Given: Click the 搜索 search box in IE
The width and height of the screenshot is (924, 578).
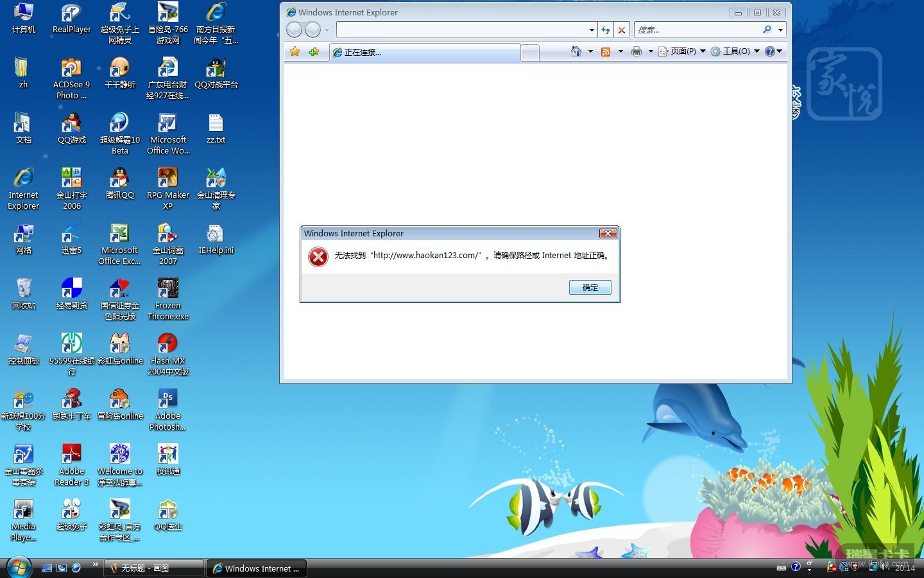Looking at the screenshot, I should pyautogui.click(x=697, y=30).
